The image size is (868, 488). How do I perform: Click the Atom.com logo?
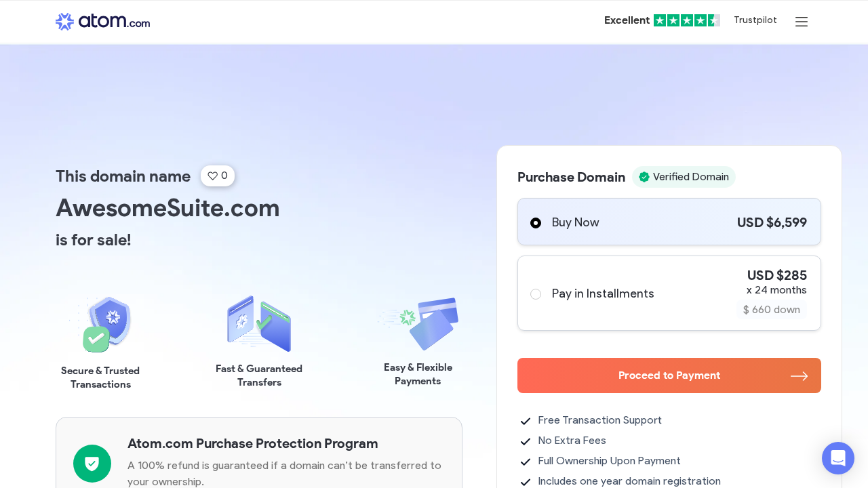(x=102, y=22)
